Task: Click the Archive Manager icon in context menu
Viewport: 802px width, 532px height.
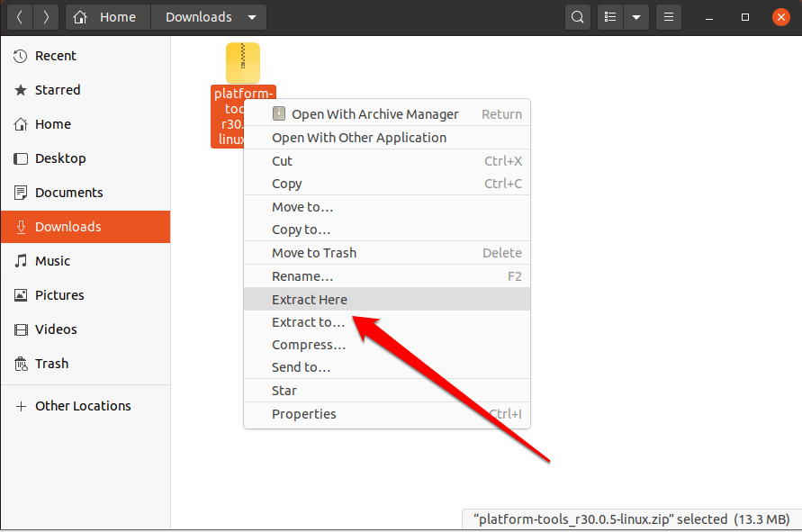Action: pyautogui.click(x=279, y=113)
